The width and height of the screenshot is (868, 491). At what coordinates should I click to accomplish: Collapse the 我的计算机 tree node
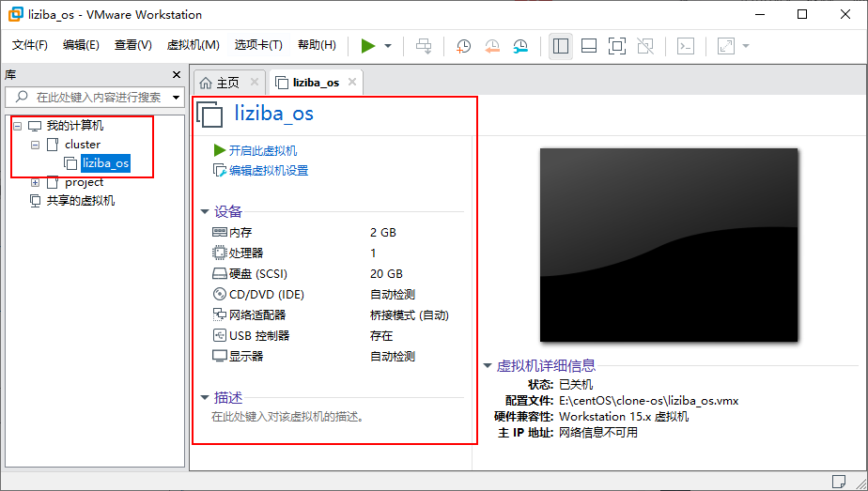click(x=18, y=126)
